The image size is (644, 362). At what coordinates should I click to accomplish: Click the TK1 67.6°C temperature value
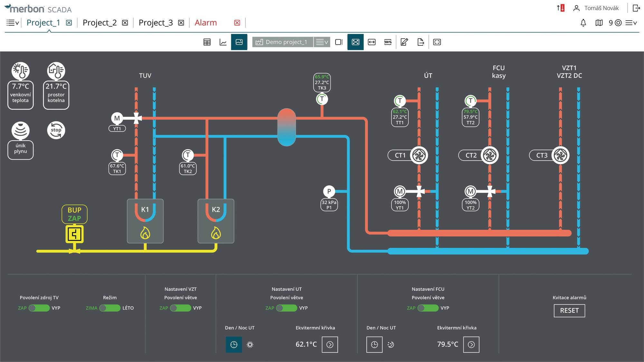coord(117,169)
